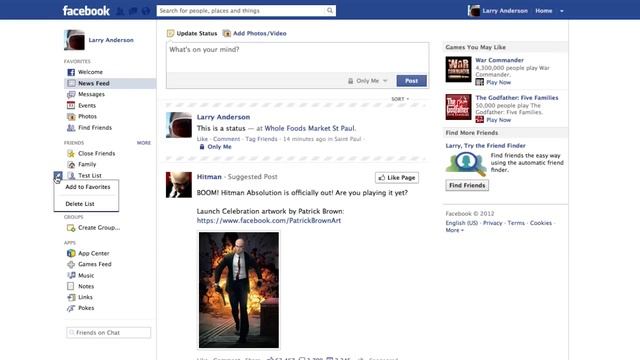Open Events in the sidebar

coord(87,105)
